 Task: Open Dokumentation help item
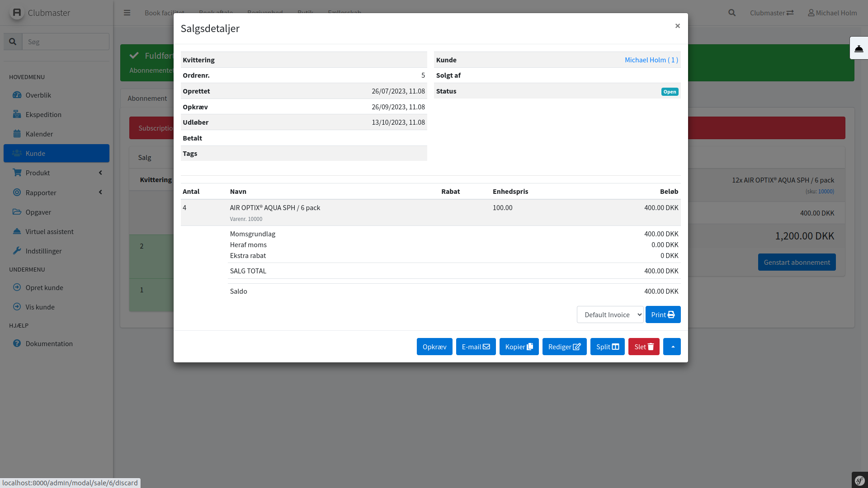click(49, 343)
